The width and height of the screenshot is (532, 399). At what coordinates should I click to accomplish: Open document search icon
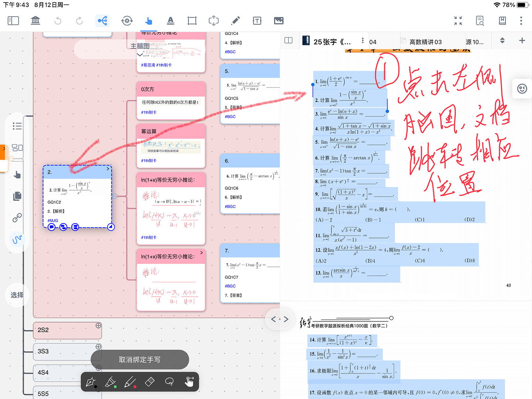coord(480,21)
